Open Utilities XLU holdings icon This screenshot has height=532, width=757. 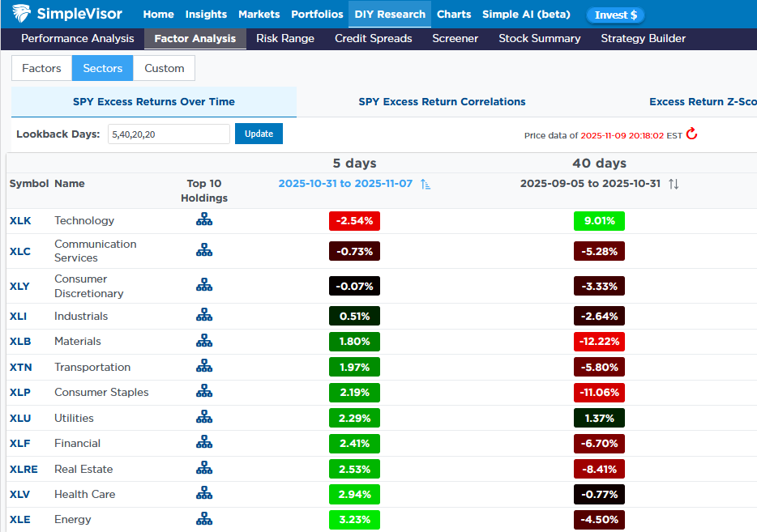tap(203, 416)
